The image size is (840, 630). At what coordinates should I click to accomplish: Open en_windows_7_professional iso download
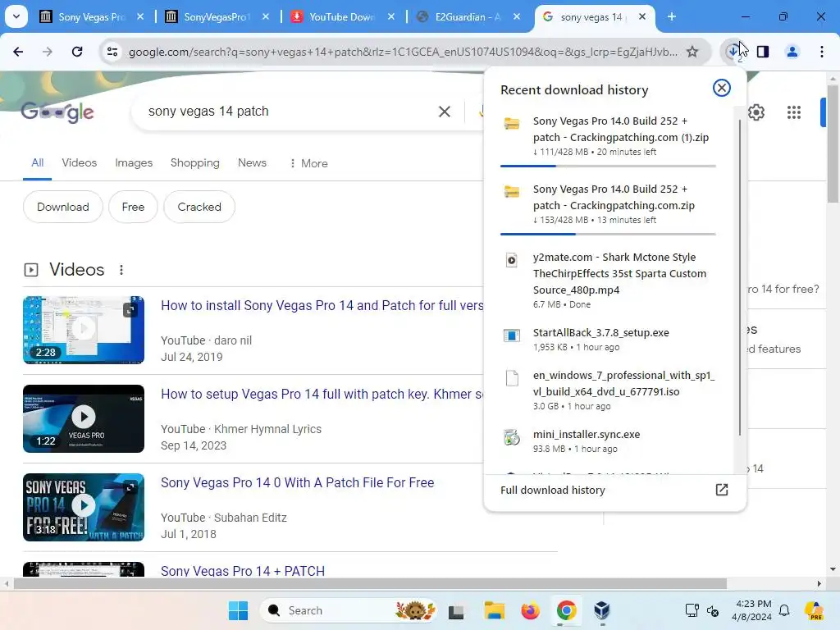coord(608,390)
